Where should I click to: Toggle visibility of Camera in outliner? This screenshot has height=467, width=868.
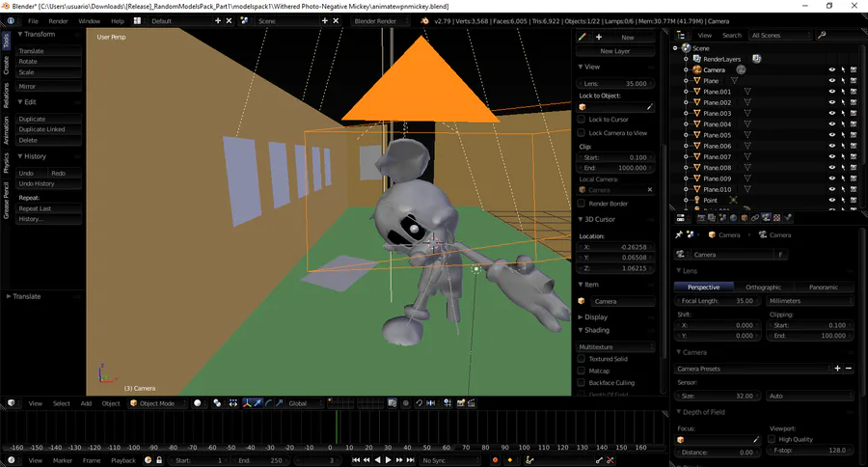tap(831, 69)
